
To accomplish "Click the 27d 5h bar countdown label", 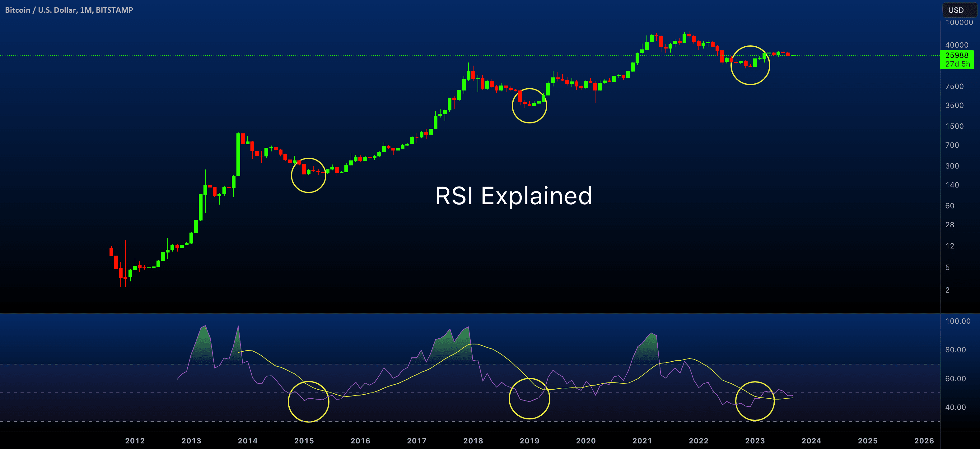I will (x=957, y=64).
